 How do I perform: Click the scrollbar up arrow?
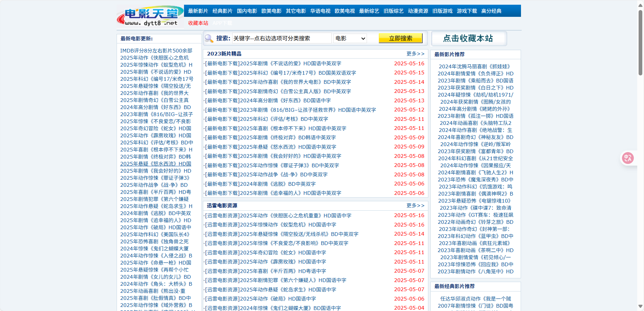pyautogui.click(x=640, y=5)
